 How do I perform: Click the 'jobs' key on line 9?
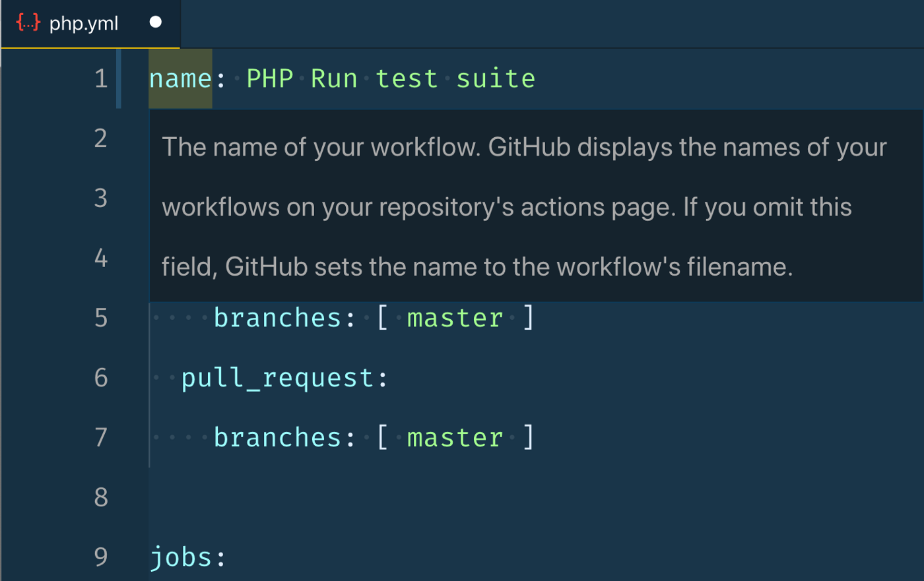pyautogui.click(x=181, y=558)
